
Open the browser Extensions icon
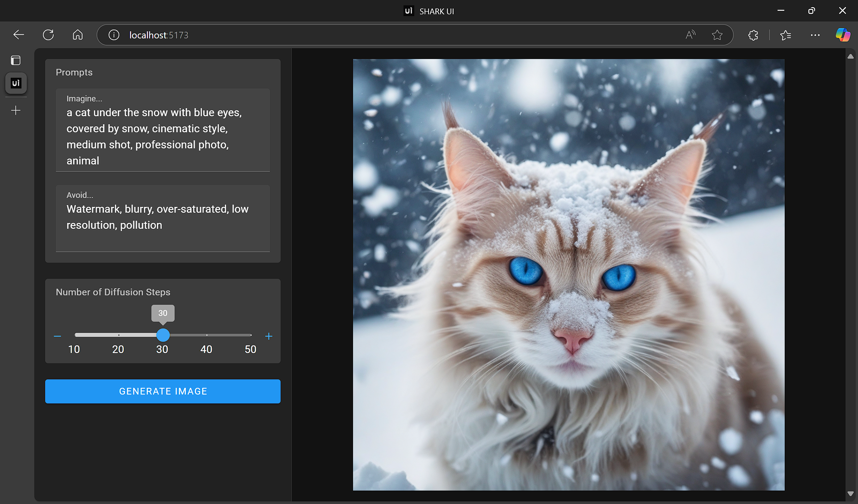[753, 34]
